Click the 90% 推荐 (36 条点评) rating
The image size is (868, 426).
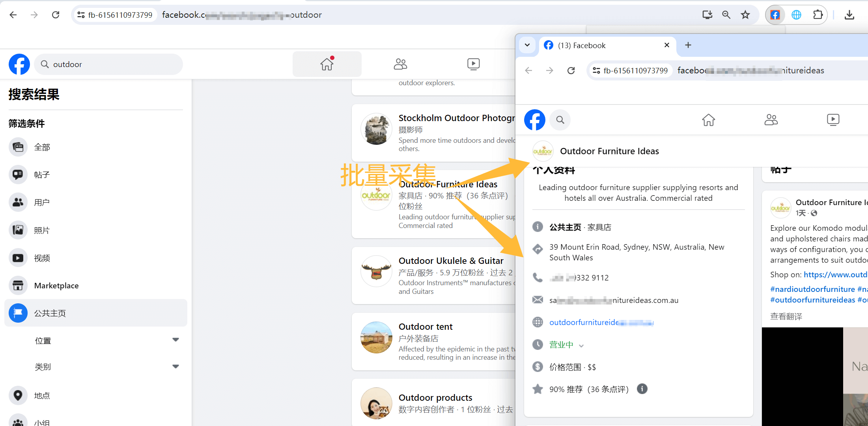point(589,389)
